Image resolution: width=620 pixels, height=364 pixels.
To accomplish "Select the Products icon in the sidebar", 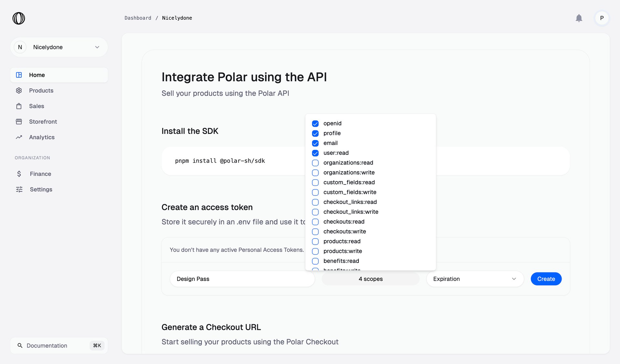I will tap(19, 90).
